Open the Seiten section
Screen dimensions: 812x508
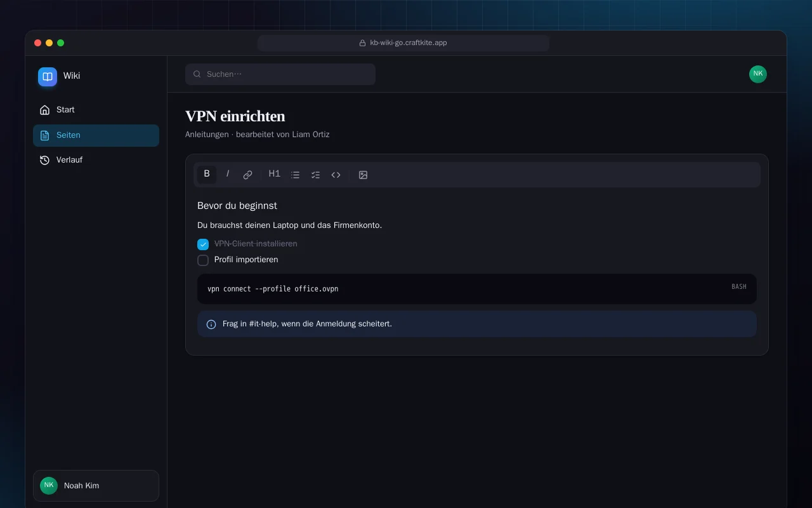[96, 135]
